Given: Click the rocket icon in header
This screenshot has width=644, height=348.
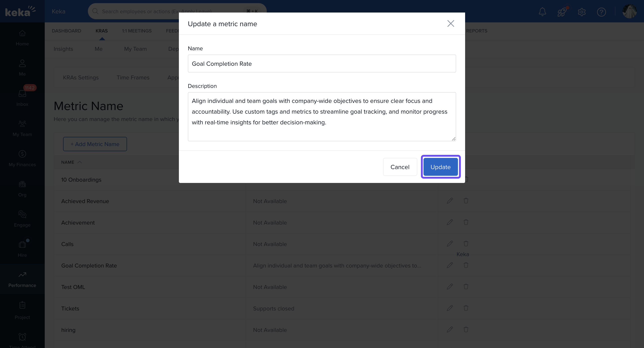Looking at the screenshot, I should [562, 12].
